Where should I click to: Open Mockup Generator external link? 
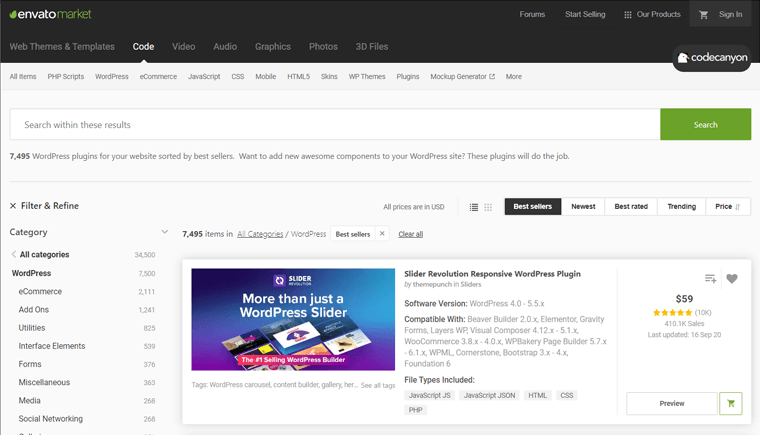point(462,77)
